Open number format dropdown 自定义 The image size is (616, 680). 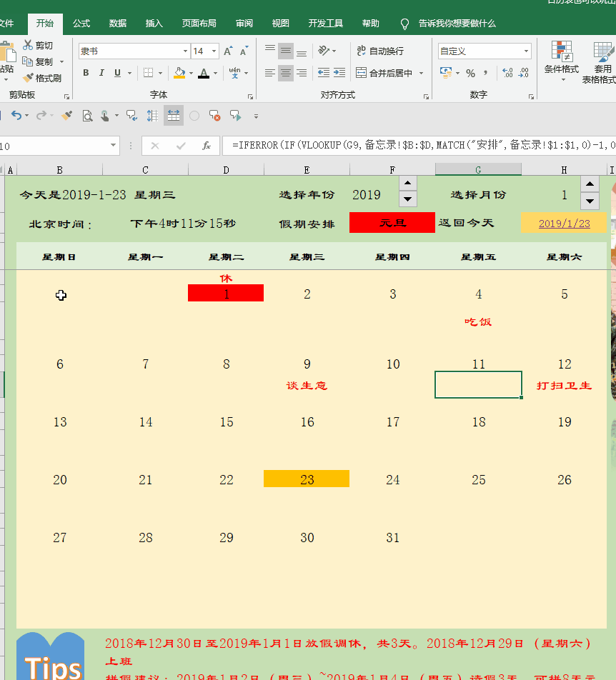point(526,51)
